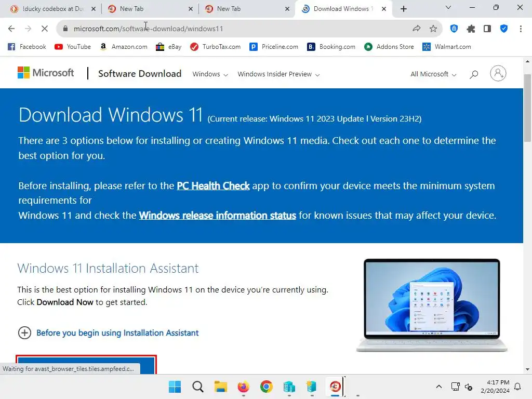Open the YouTube bookmark

(73, 47)
